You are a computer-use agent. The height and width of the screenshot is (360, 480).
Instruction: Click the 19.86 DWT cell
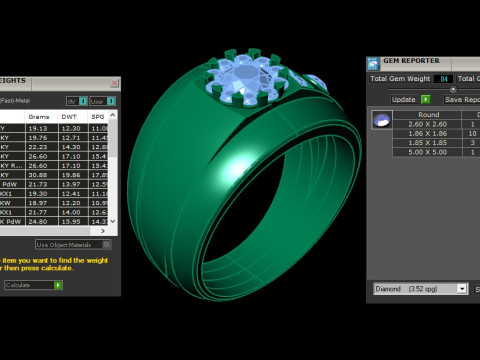click(73, 175)
